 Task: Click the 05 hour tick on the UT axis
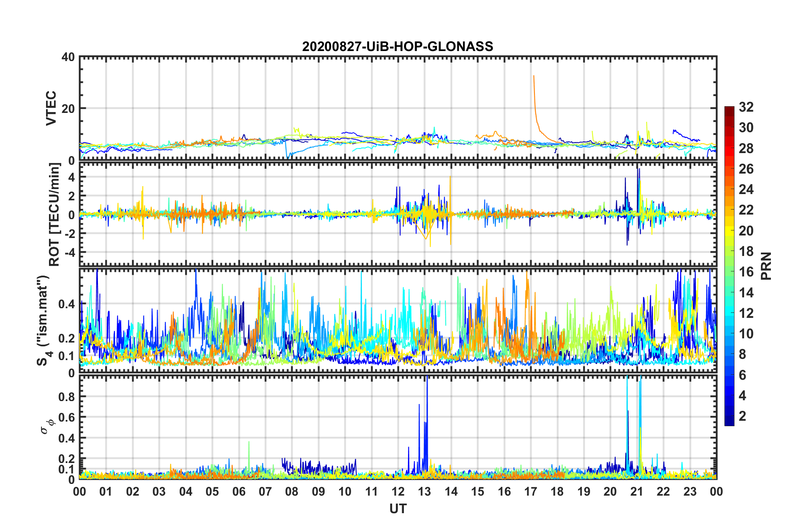(212, 491)
